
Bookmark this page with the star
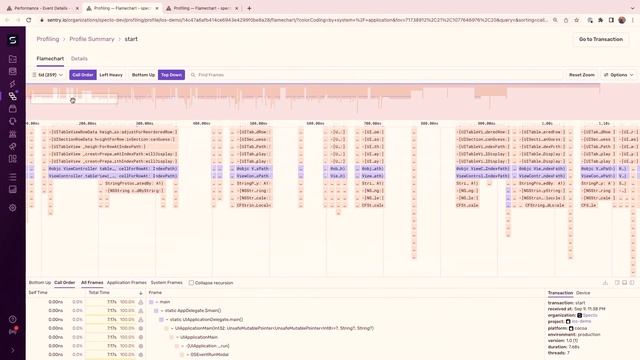click(576, 20)
